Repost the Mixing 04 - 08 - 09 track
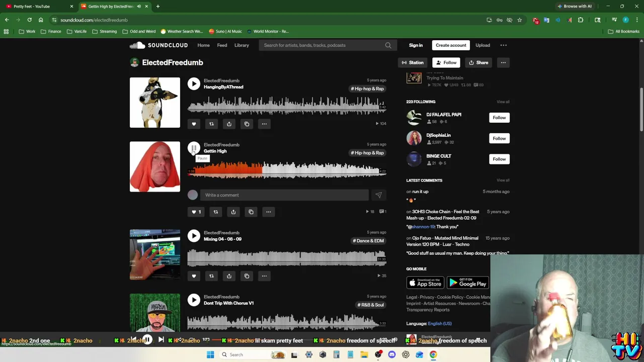644x362 pixels. 211,276
